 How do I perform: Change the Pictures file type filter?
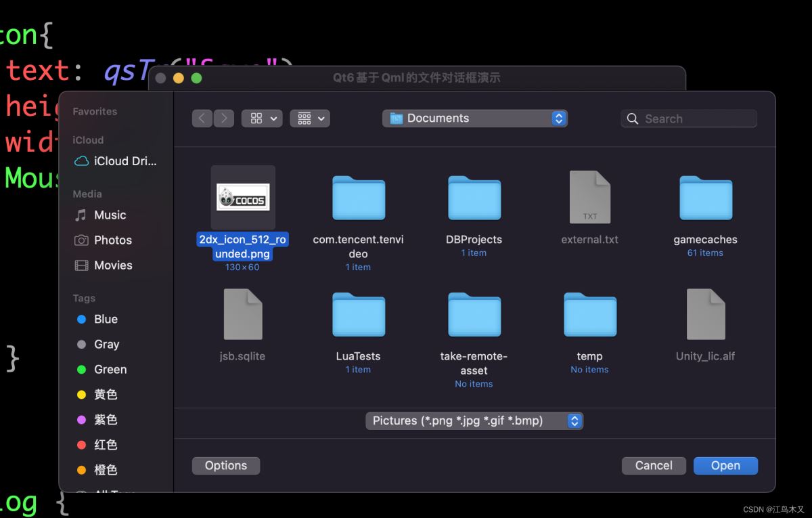474,420
